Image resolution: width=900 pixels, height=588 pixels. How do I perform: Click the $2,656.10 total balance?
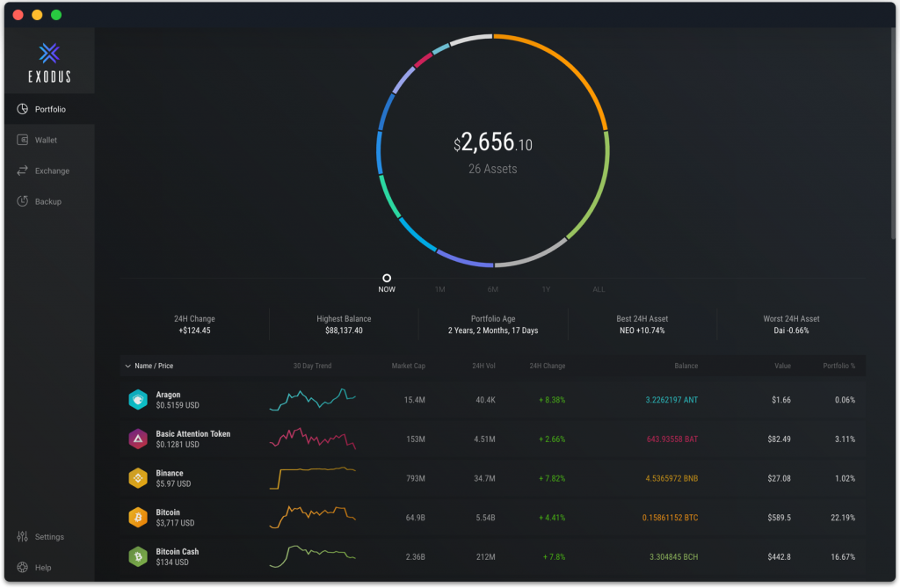click(492, 142)
